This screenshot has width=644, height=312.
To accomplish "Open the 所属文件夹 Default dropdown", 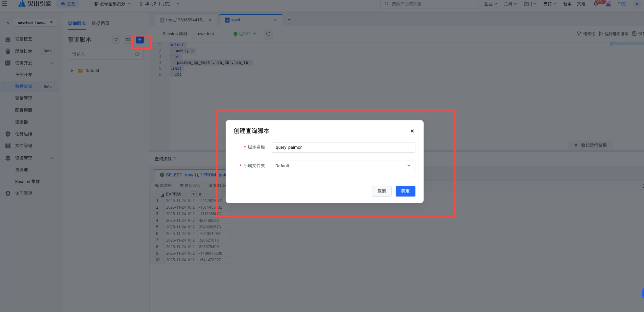I will (343, 166).
